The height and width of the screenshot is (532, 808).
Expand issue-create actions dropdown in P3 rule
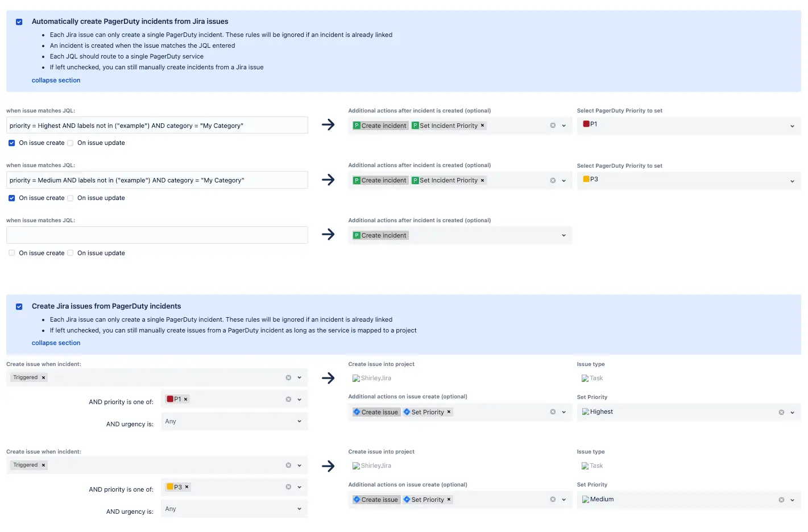pyautogui.click(x=564, y=500)
